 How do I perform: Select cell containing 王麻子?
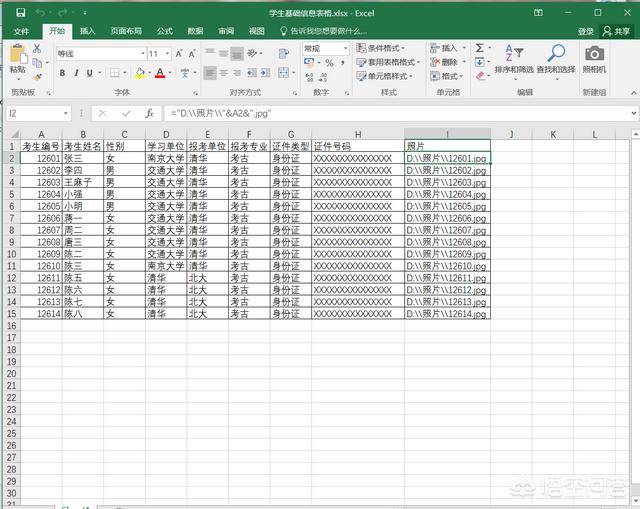click(x=83, y=182)
